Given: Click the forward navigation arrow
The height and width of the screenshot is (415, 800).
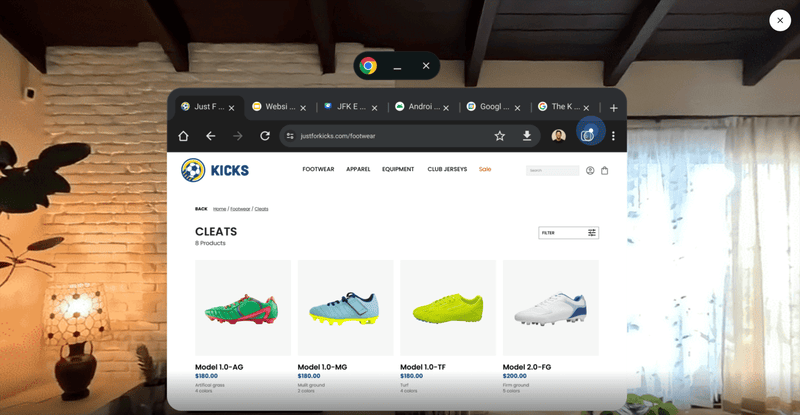Looking at the screenshot, I should [238, 136].
